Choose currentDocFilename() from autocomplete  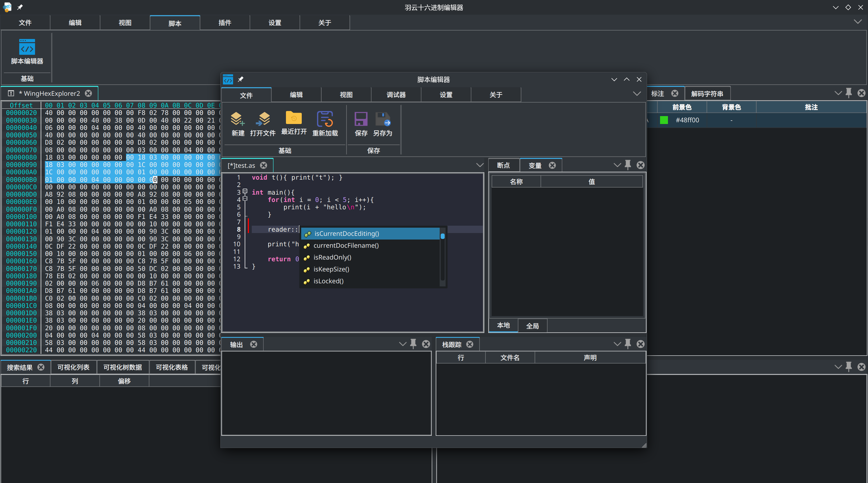tap(370, 245)
